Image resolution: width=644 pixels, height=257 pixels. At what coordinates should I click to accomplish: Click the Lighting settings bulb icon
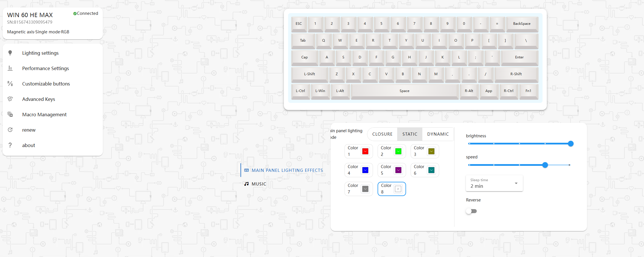[10, 53]
